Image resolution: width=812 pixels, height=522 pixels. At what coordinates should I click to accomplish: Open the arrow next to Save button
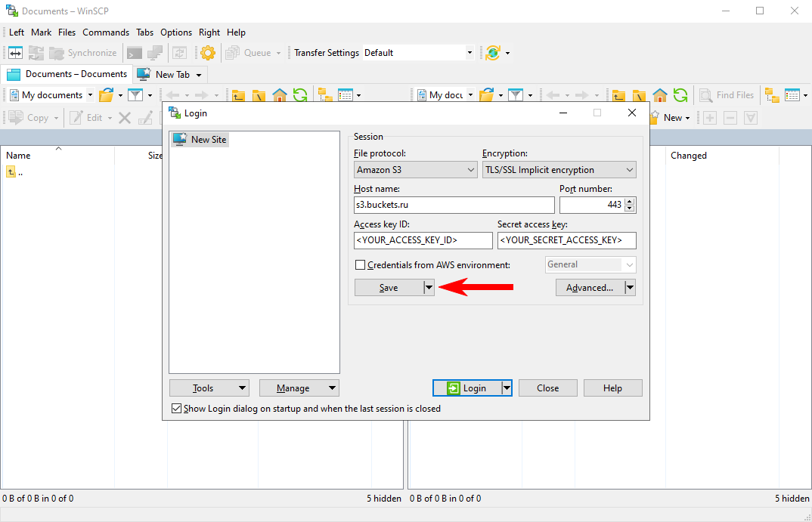pyautogui.click(x=429, y=288)
